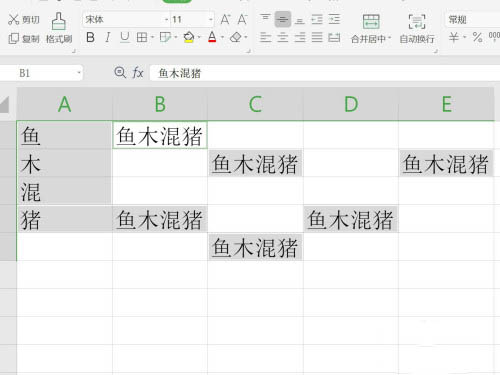Apply currency ¥ format
This screenshot has height=375, width=500.
pos(454,37)
